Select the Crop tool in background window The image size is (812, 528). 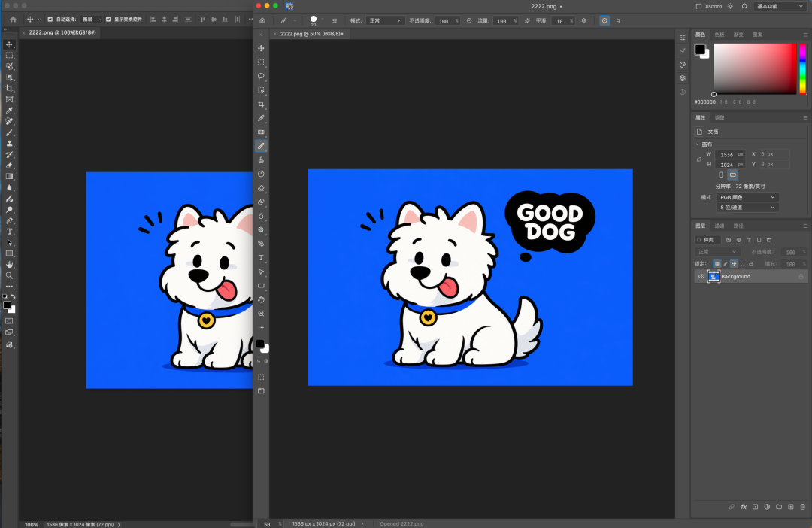click(9, 89)
